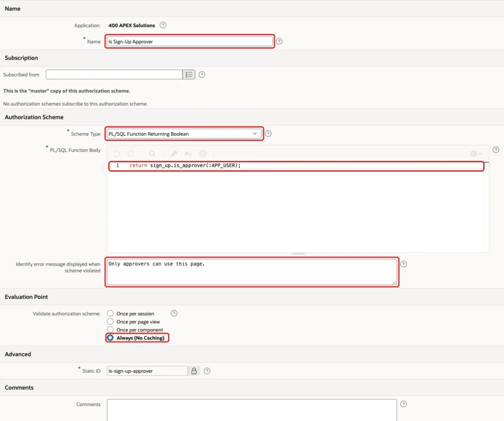Open help for the Application field
This screenshot has height=421, width=504.
pyautogui.click(x=163, y=25)
